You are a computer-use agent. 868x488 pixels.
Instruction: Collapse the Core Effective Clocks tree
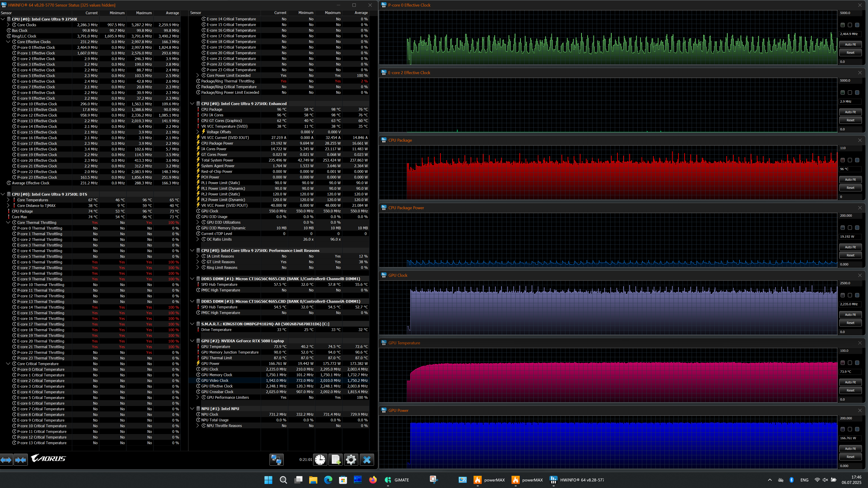[x=8, y=42]
